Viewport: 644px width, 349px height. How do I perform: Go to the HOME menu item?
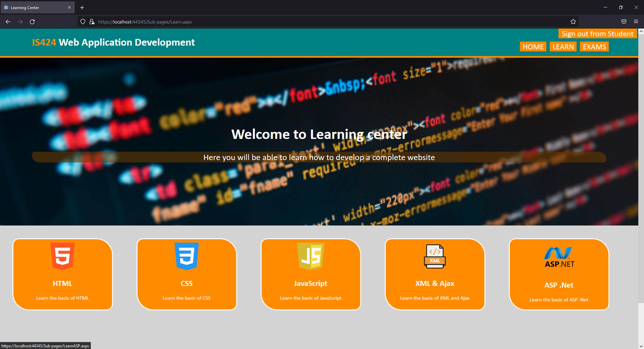pos(533,47)
